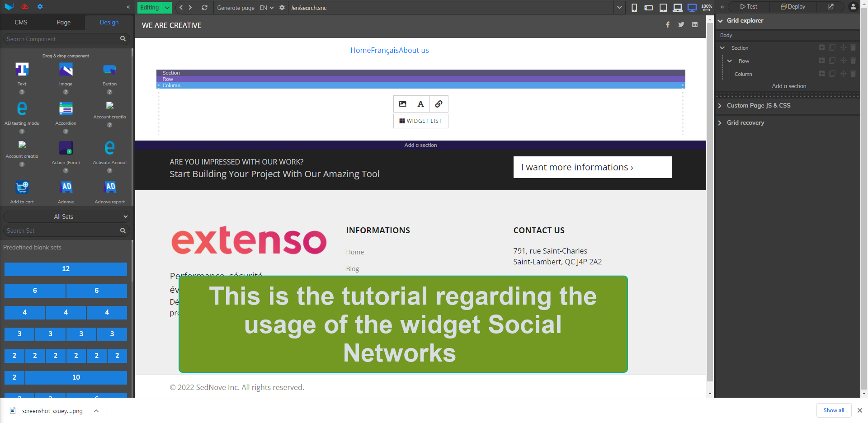Collapse right panel with double chevron
Image resolution: width=868 pixels, height=423 pixels.
coord(722,7)
